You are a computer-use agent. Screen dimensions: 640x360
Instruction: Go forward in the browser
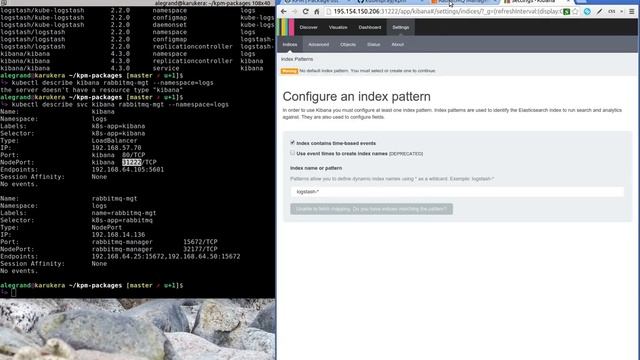click(294, 11)
